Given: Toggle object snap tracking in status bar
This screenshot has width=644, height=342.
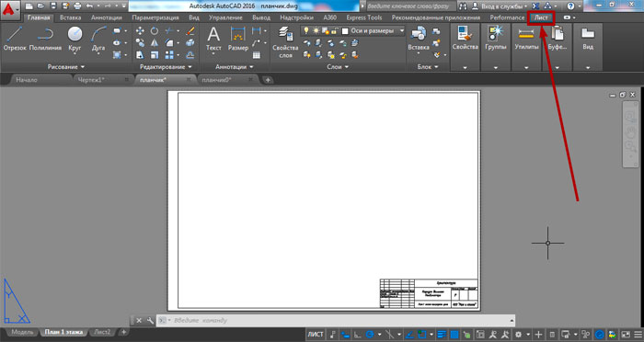Looking at the screenshot, I should [409, 335].
